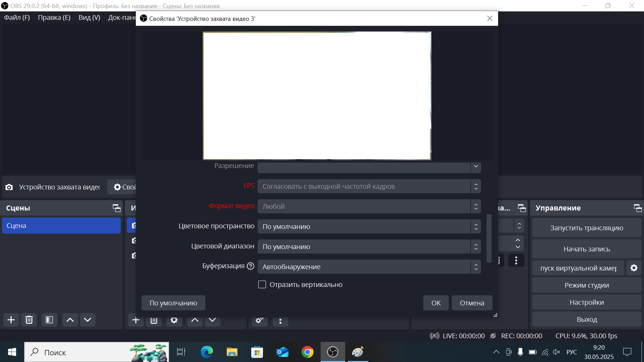Delete selected scene using trash icon
The height and width of the screenshot is (362, 644).
[29, 320]
